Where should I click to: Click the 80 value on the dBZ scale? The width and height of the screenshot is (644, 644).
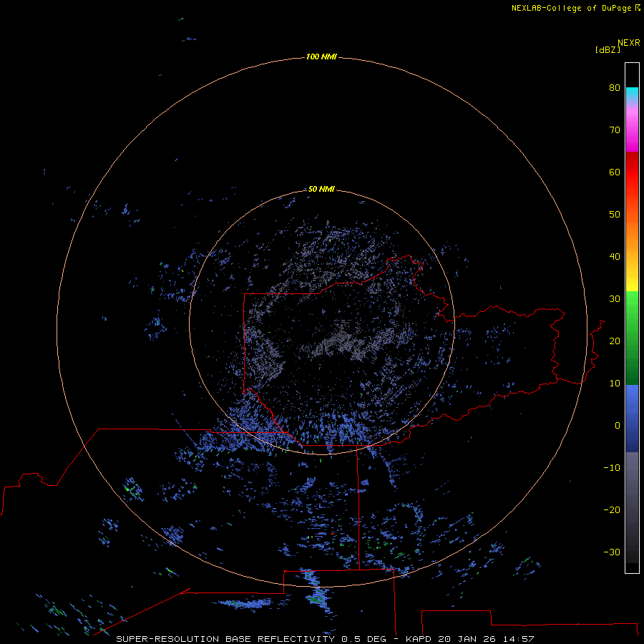(x=615, y=87)
